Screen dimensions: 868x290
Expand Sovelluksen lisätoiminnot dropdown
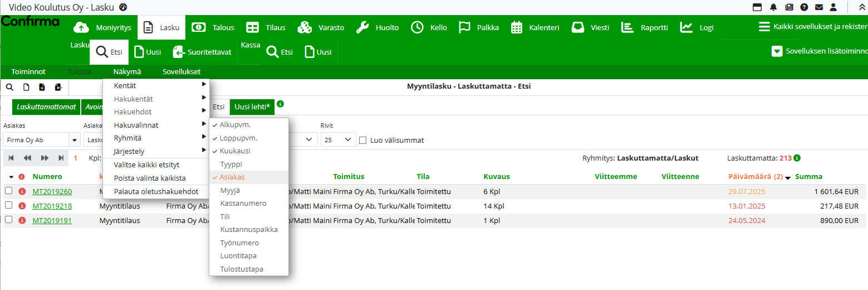pos(777,52)
